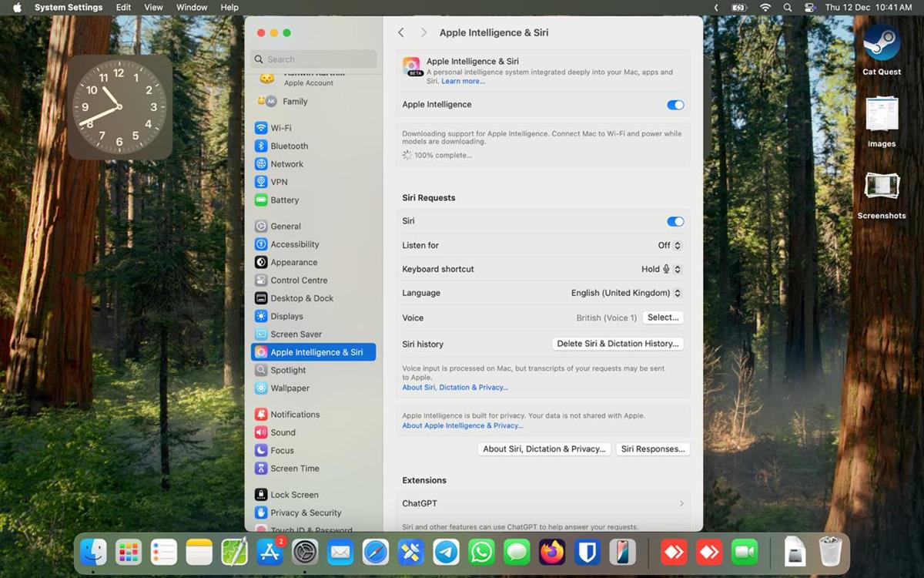Click Delete Siri & Dictation History button

click(x=618, y=344)
